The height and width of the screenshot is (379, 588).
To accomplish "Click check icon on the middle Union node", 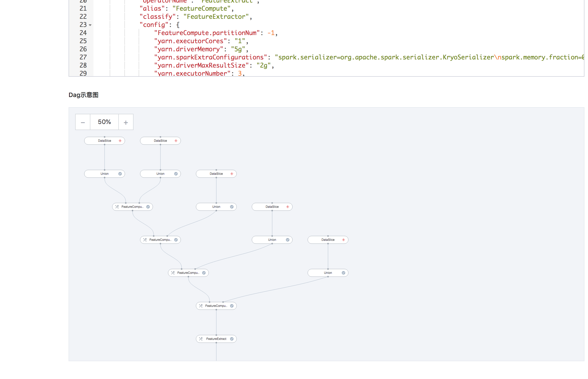I will (x=232, y=207).
